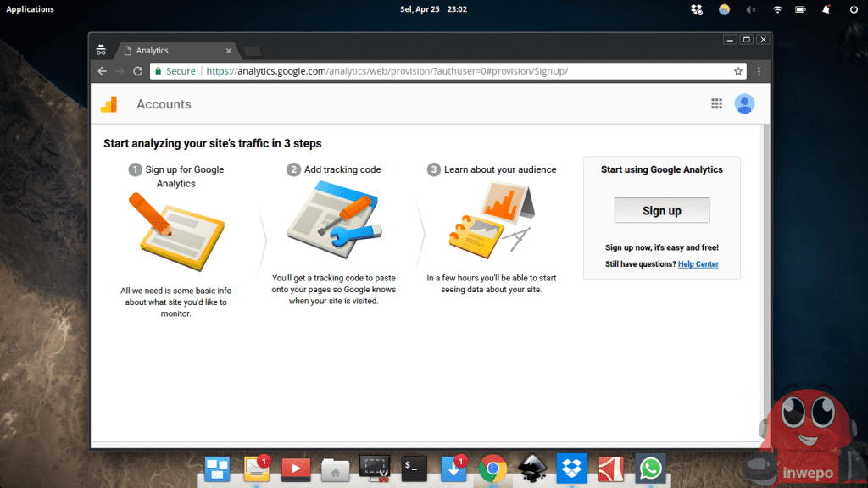Open the Help Center link
This screenshot has height=488, width=868.
(698, 264)
